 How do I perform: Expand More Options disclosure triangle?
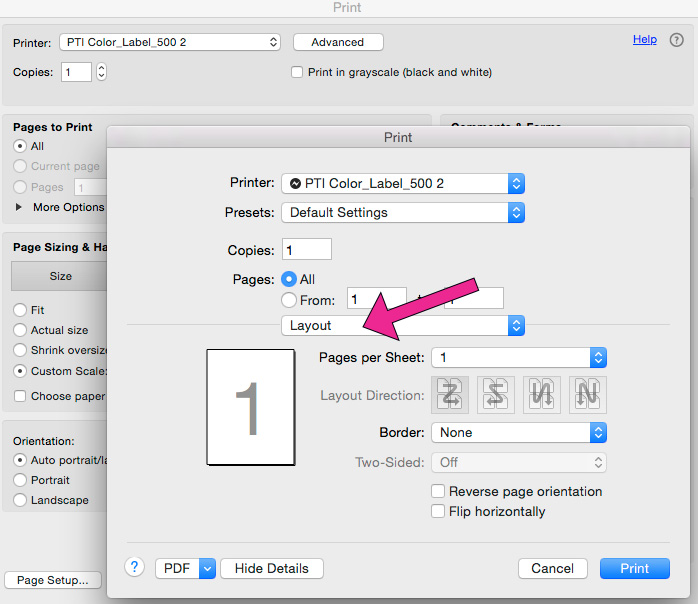19,207
